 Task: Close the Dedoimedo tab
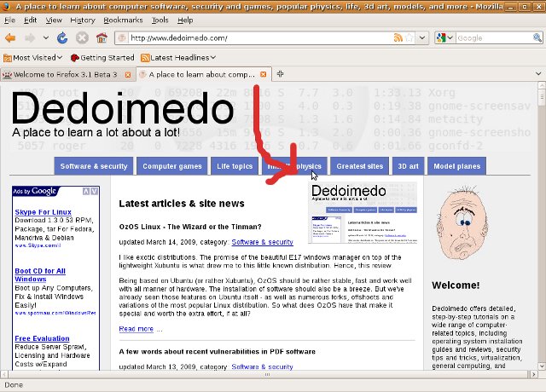(264, 74)
